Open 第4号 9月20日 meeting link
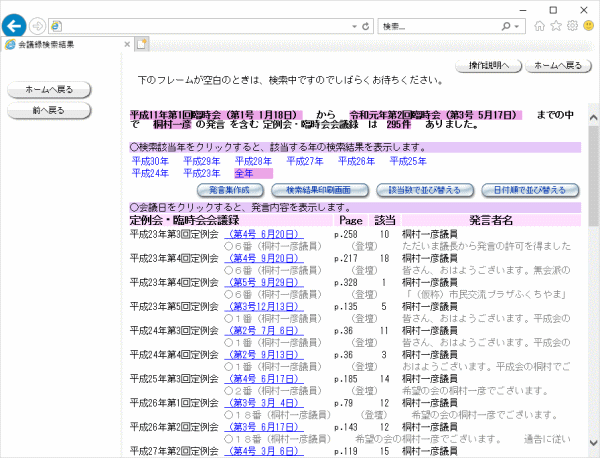600x458 pixels. [x=264, y=258]
